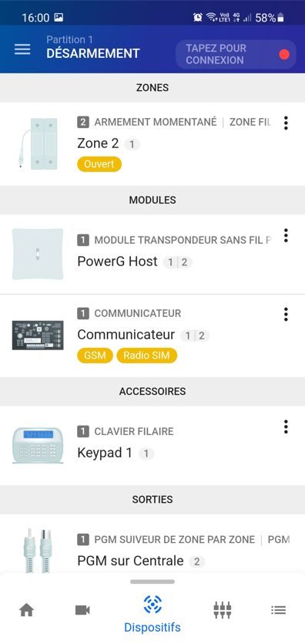The height and width of the screenshot is (644, 305).
Task: Open PowerG Host three-dot options menu
Action: 286,235
